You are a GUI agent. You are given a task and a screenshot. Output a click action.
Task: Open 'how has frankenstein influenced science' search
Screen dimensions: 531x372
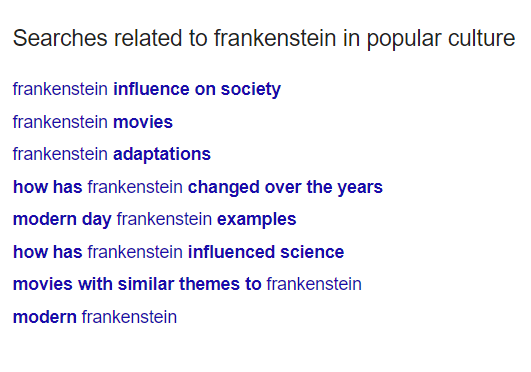[x=178, y=252]
